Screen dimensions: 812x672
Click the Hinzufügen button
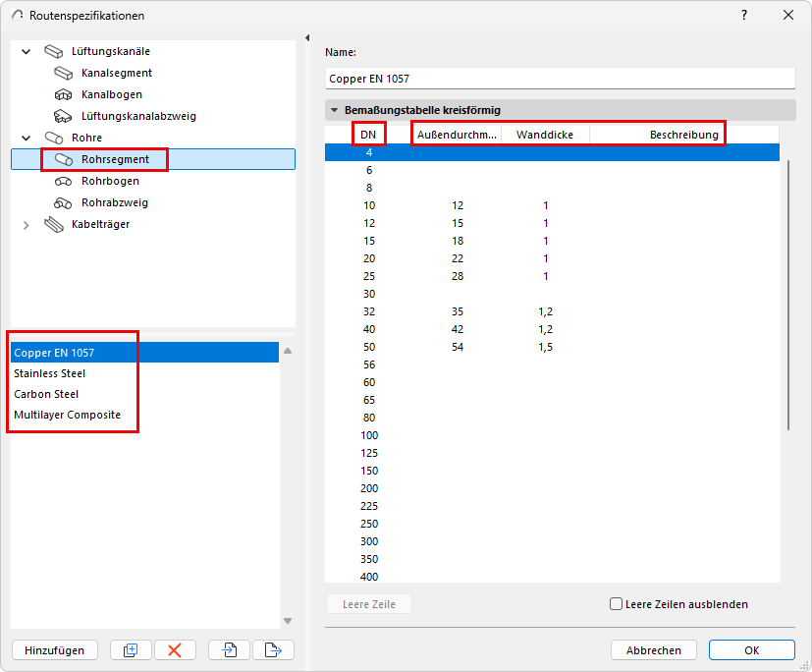tap(55, 649)
